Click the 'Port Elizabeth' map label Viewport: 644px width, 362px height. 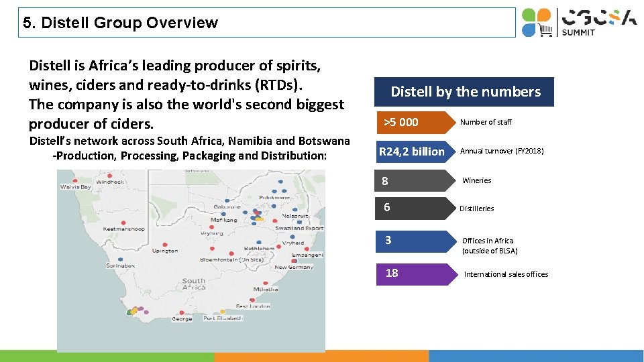point(223,318)
